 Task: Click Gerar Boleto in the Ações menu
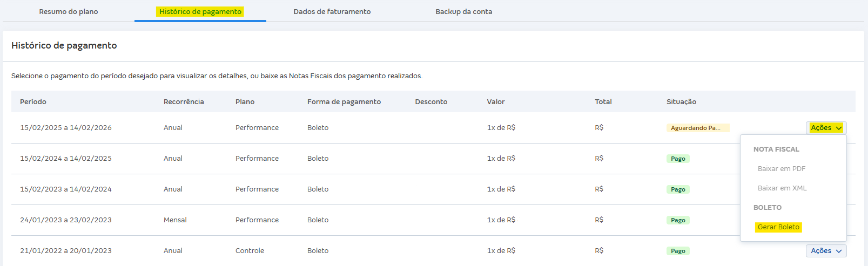[778, 227]
